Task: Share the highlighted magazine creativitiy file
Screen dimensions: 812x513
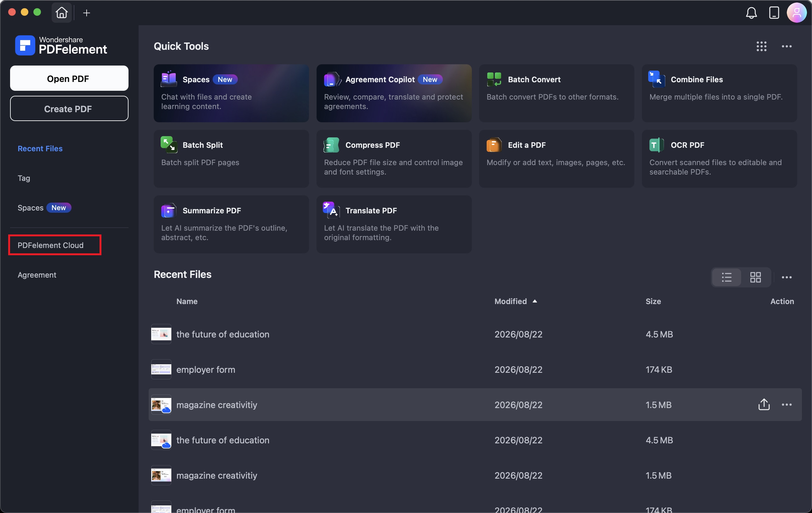Action: click(764, 404)
